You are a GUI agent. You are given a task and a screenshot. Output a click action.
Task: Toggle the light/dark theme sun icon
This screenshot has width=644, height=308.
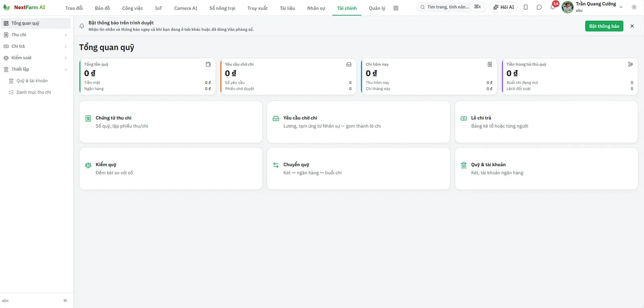(x=634, y=7)
